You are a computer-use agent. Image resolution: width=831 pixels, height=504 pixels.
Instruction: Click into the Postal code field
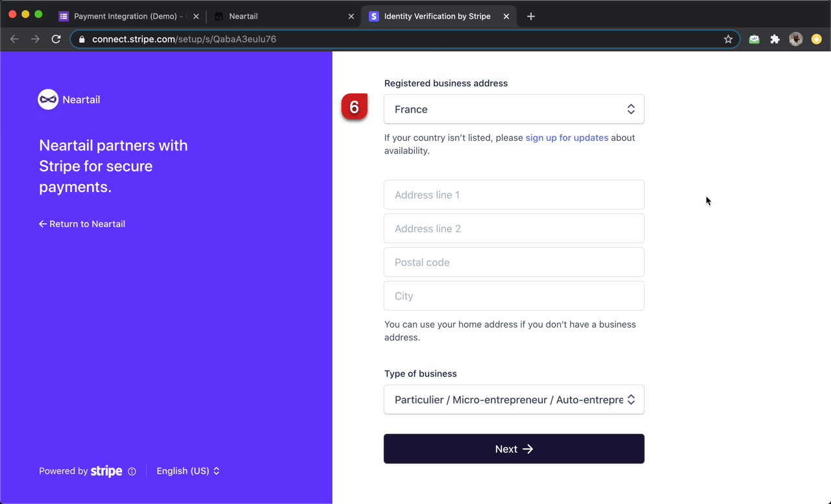(x=514, y=262)
